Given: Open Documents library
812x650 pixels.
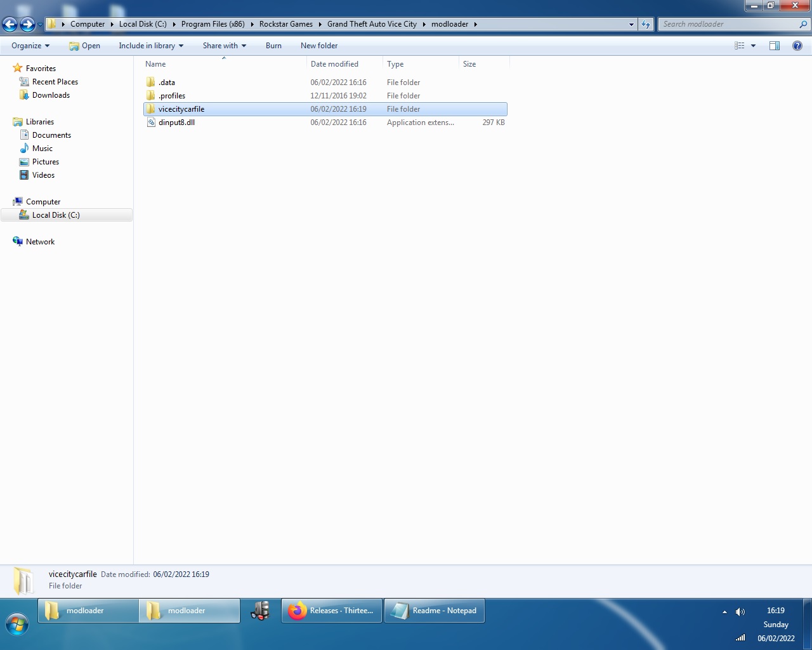Looking at the screenshot, I should [51, 135].
